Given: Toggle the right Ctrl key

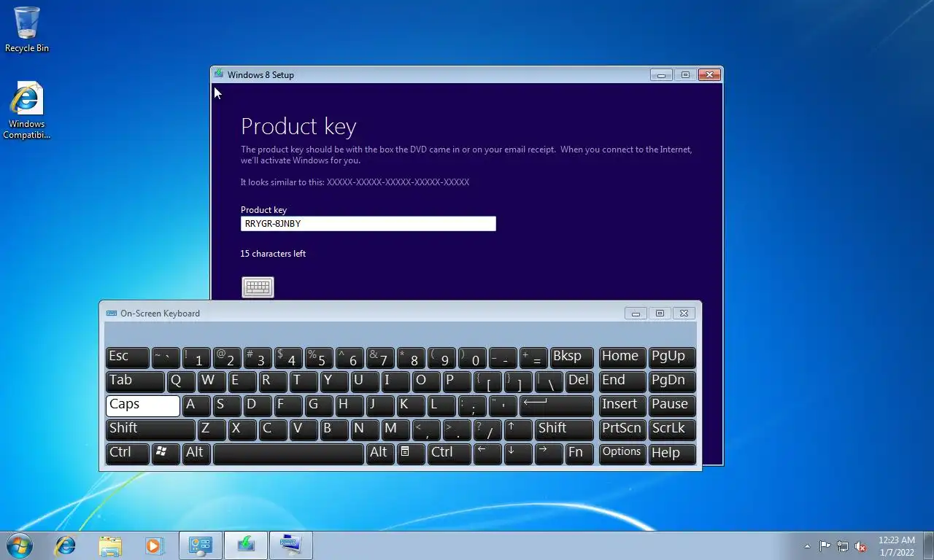Looking at the screenshot, I should pyautogui.click(x=449, y=454).
